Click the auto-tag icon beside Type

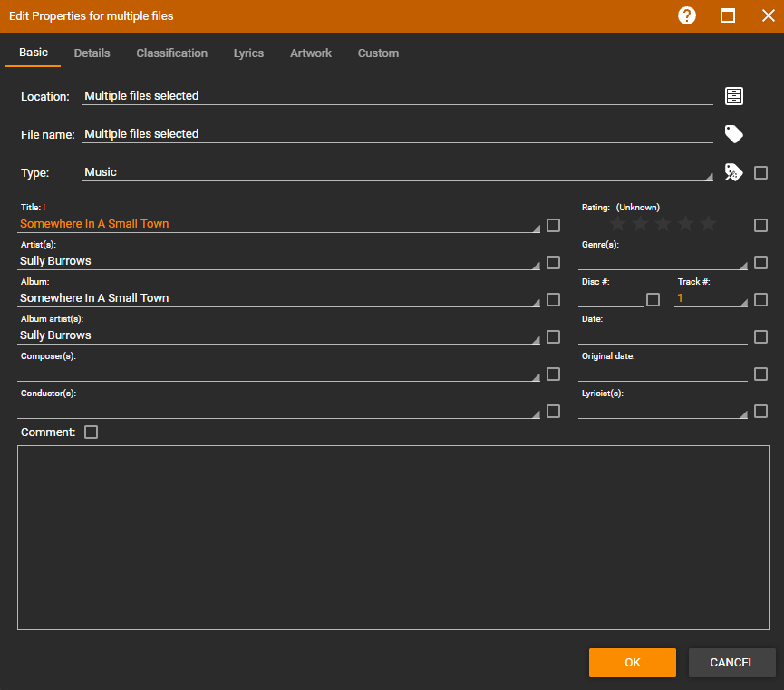click(733, 172)
